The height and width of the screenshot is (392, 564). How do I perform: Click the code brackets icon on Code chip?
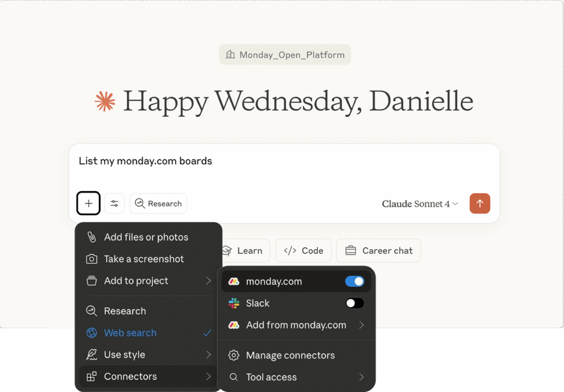(x=290, y=251)
